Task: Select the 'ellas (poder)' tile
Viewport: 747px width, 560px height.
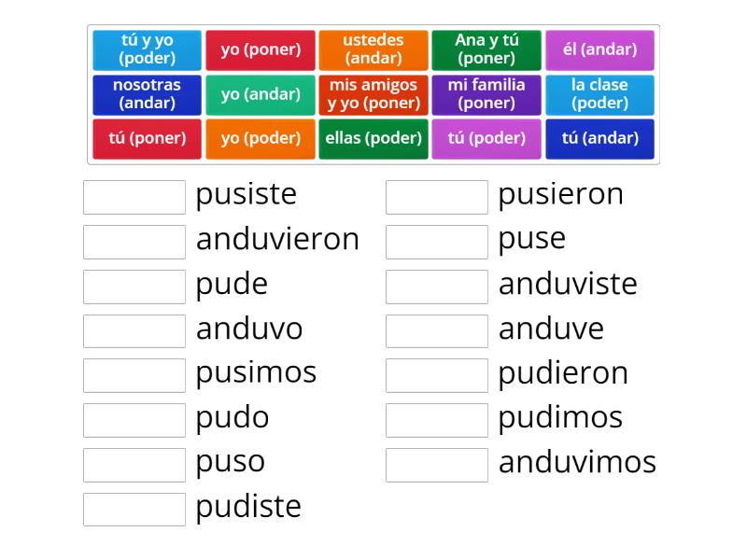Action: (373, 138)
